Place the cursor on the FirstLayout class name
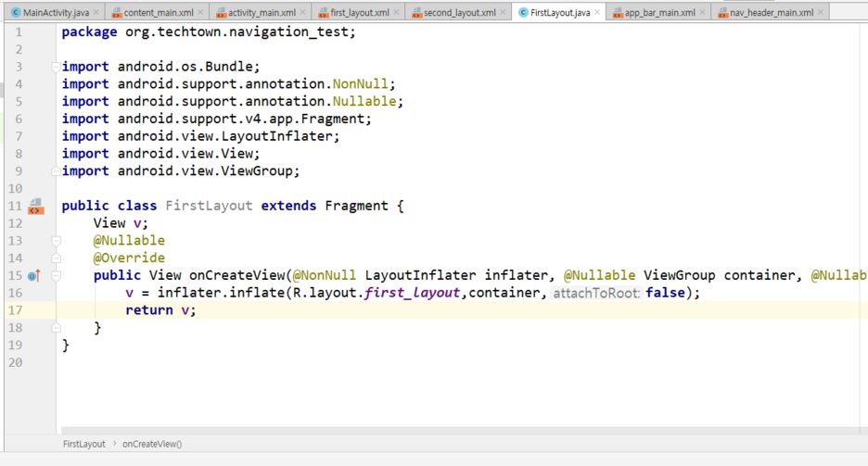The image size is (868, 466). tap(209, 206)
